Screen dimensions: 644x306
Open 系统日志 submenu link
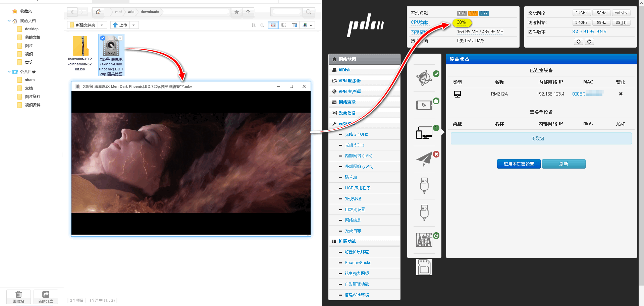pyautogui.click(x=353, y=231)
